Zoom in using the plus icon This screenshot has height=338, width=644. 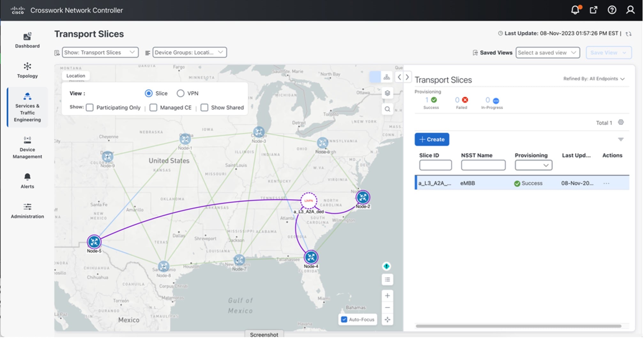click(x=387, y=295)
